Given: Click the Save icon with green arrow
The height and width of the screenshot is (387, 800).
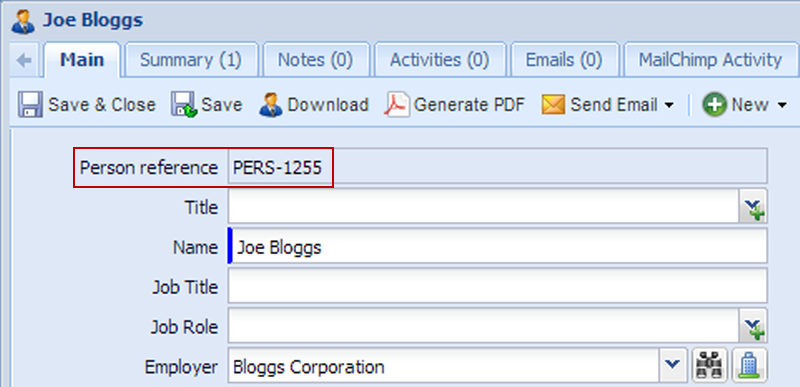Looking at the screenshot, I should tap(184, 105).
